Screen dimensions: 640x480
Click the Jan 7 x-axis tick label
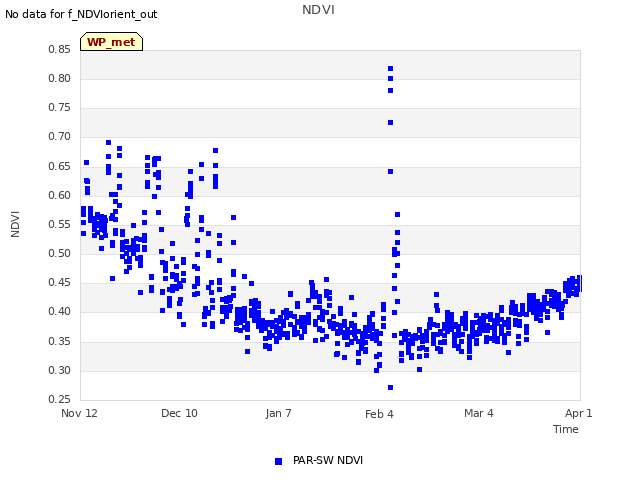[278, 413]
